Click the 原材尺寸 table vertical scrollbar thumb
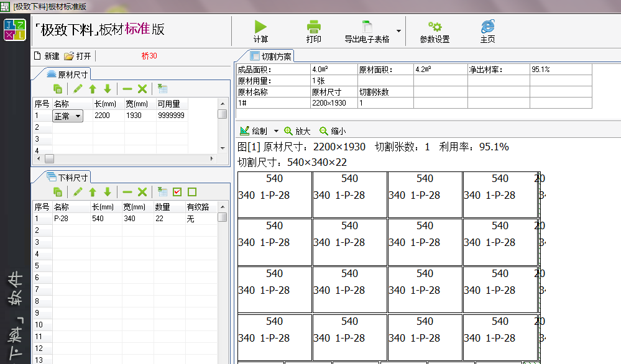621x364 pixels. coord(223,114)
